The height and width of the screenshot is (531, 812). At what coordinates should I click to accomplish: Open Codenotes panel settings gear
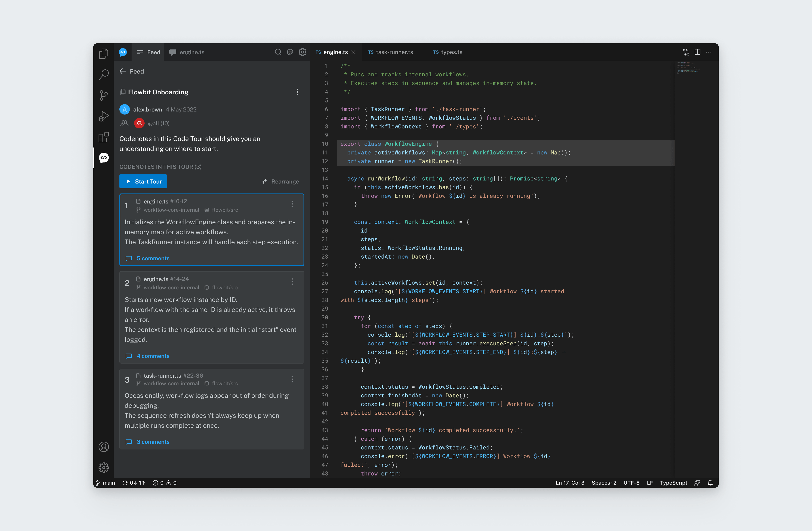tap(303, 52)
